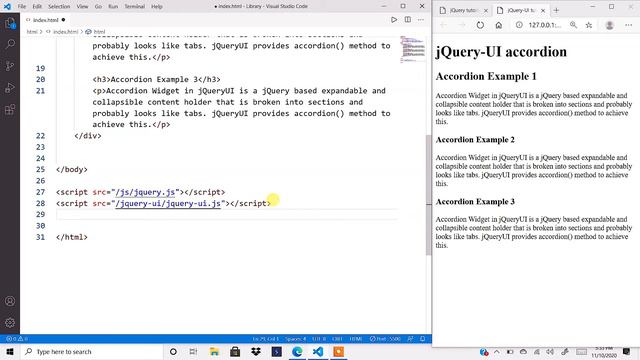Open the browser Settings and more menu
This screenshot has width=640, height=360.
point(629,25)
